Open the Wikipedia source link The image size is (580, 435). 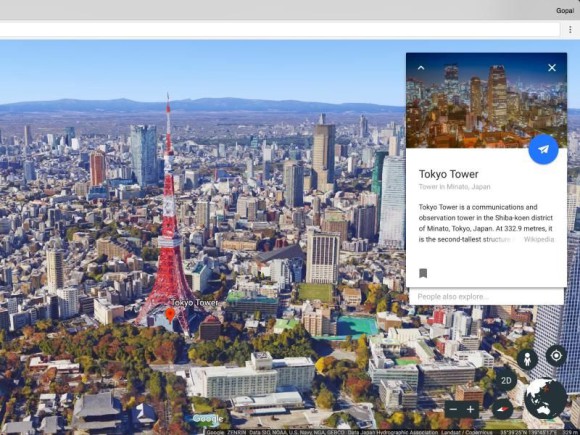tap(539, 239)
